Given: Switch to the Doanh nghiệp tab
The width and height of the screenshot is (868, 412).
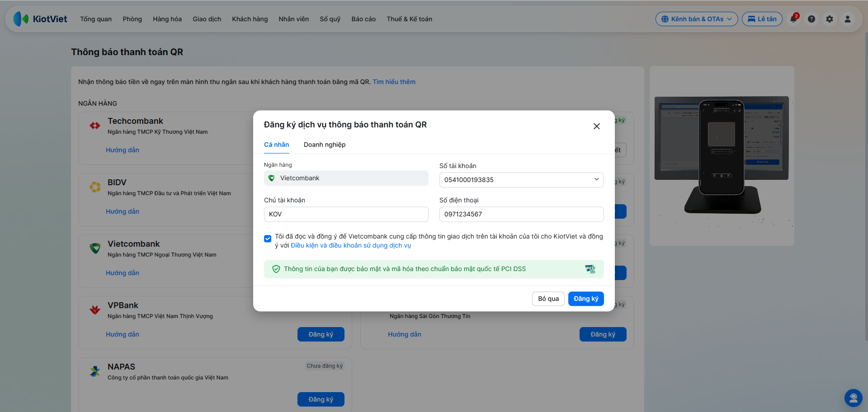Looking at the screenshot, I should (325, 145).
